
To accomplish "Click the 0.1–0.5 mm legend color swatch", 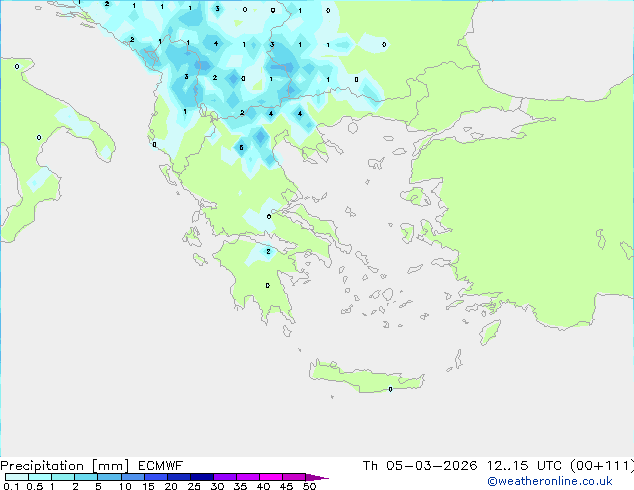I will click(17, 477).
